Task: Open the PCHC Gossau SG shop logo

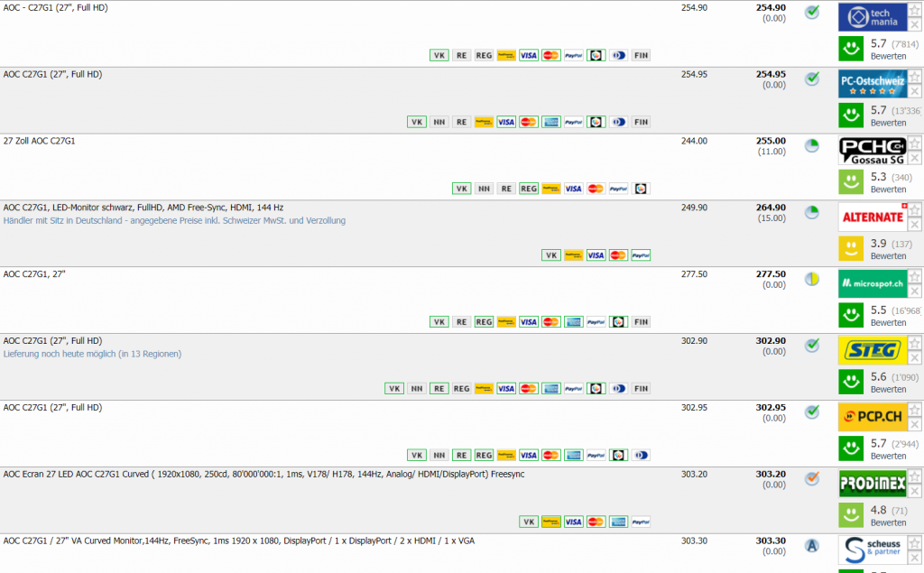Action: pyautogui.click(x=873, y=151)
